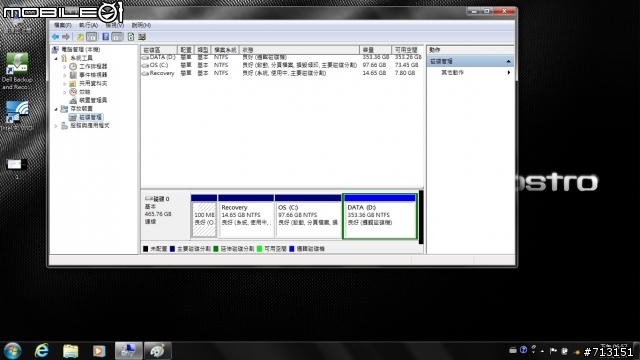Viewport: 640px width, 360px height.
Task: Expand the 工作排程器 node arrow
Action: pyautogui.click(x=65, y=67)
